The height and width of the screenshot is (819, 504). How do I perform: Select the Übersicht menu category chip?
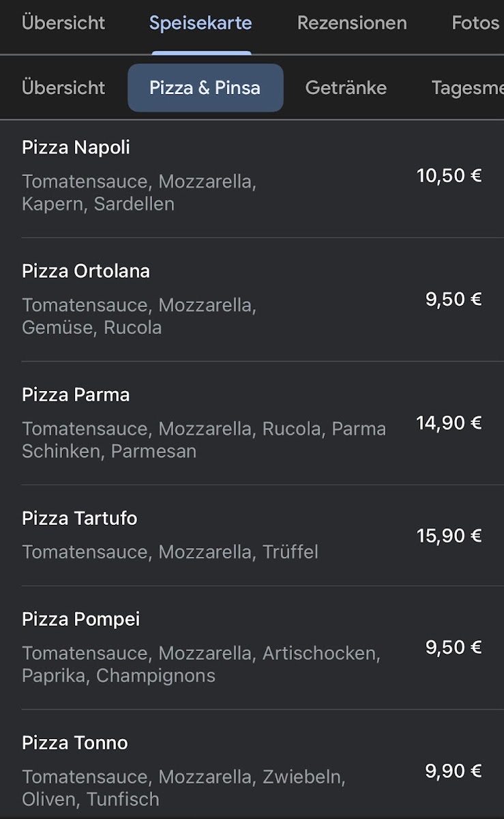[63, 87]
